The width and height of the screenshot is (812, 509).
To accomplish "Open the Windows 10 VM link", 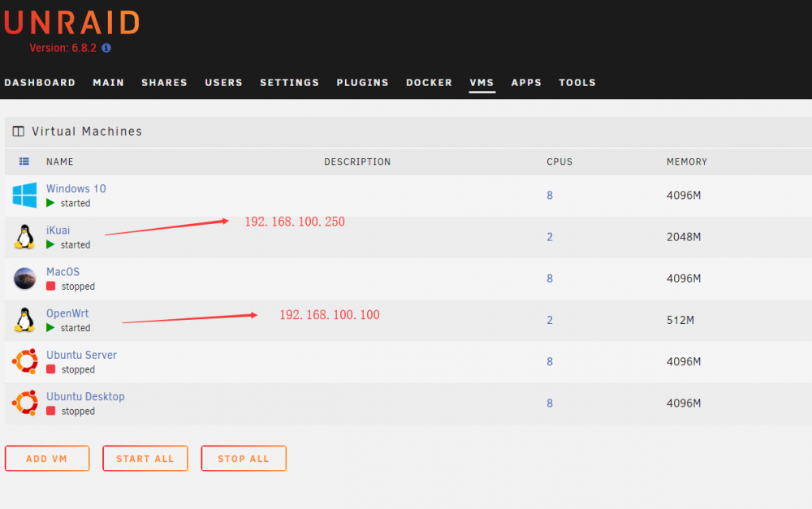I will tap(76, 188).
